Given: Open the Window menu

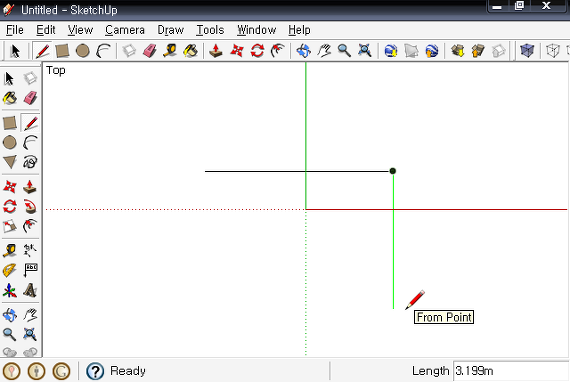Looking at the screenshot, I should (x=256, y=30).
